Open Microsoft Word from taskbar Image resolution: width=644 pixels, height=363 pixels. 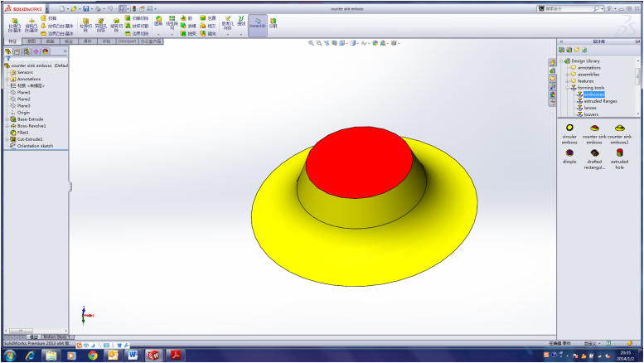pyautogui.click(x=133, y=356)
